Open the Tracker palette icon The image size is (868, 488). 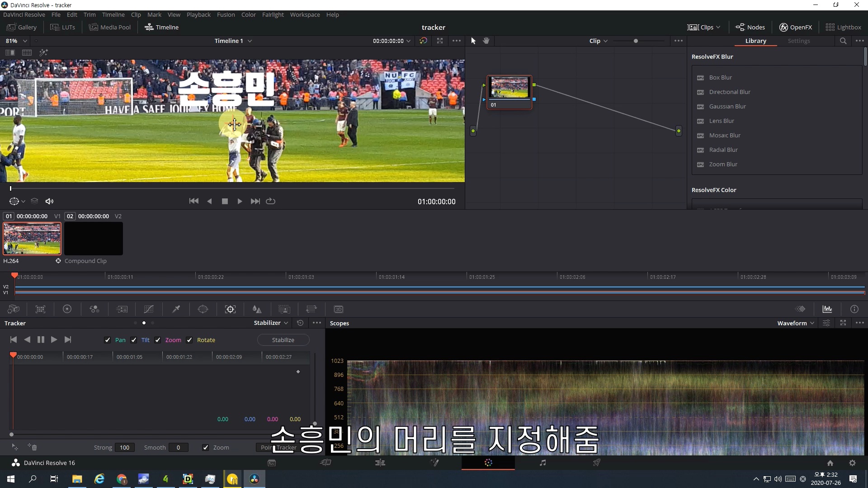[x=230, y=309]
